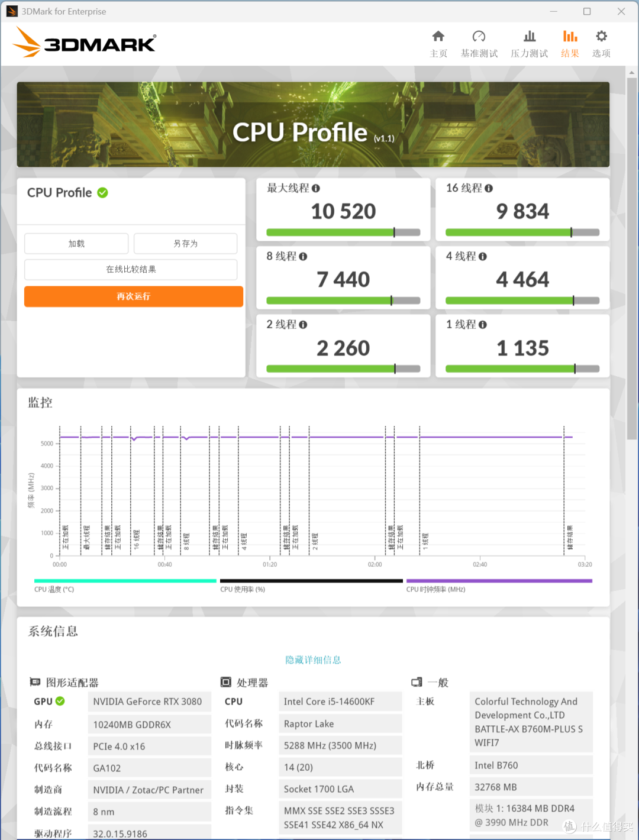This screenshot has width=639, height=840.
Task: Click the 另存为 button
Action: point(185,244)
